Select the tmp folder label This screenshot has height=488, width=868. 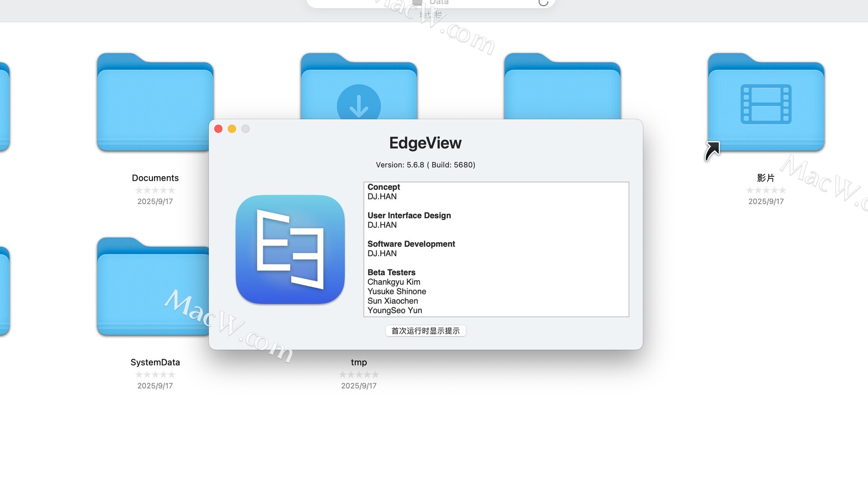click(x=359, y=362)
